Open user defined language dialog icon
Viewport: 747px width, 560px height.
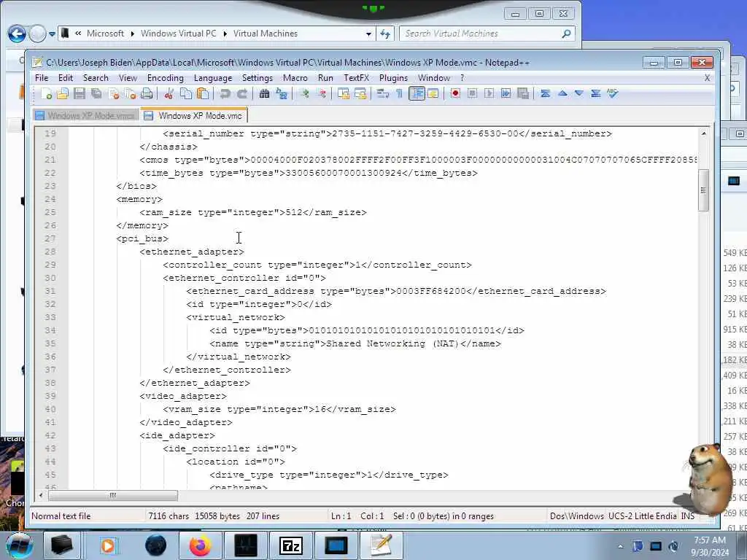click(433, 94)
